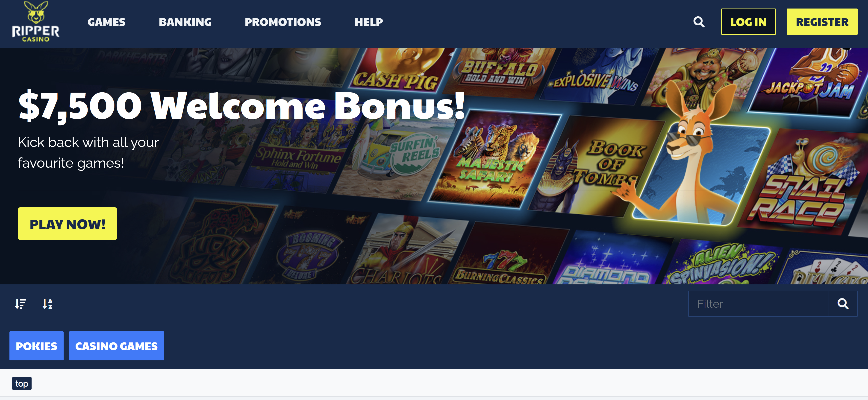
Task: Go to the Promotions page
Action: coord(283,22)
